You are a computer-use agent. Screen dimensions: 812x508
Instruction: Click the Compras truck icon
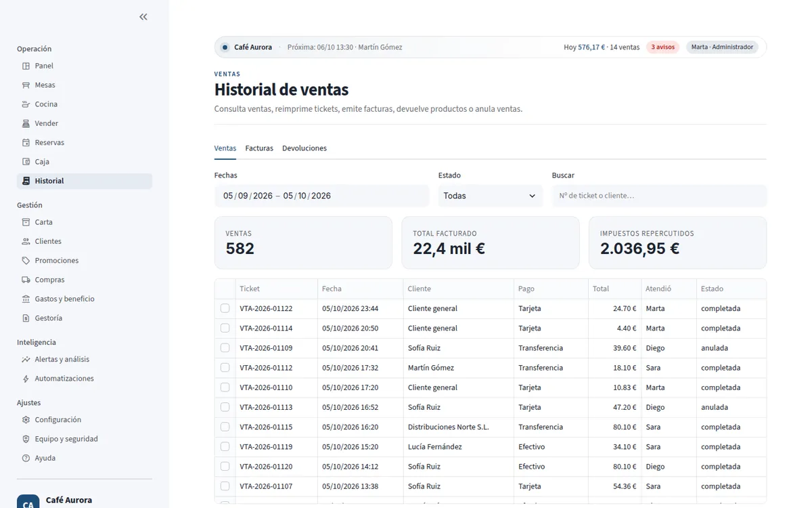[x=26, y=280]
